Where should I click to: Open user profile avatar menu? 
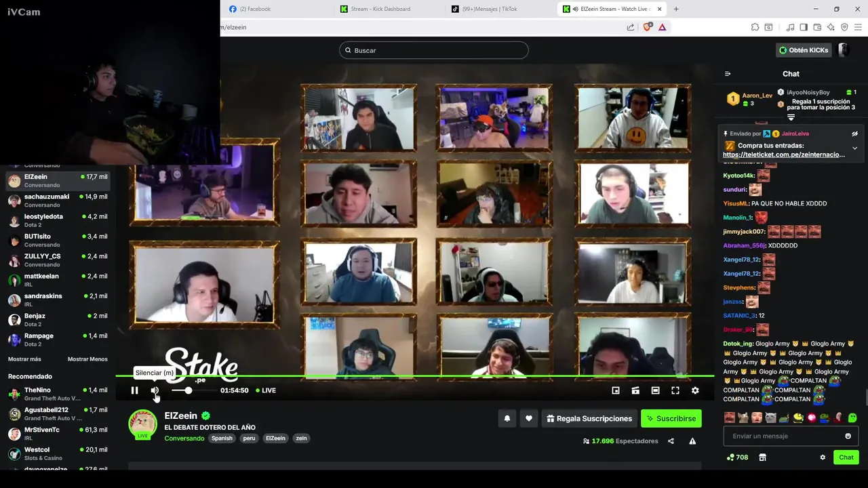pos(844,50)
